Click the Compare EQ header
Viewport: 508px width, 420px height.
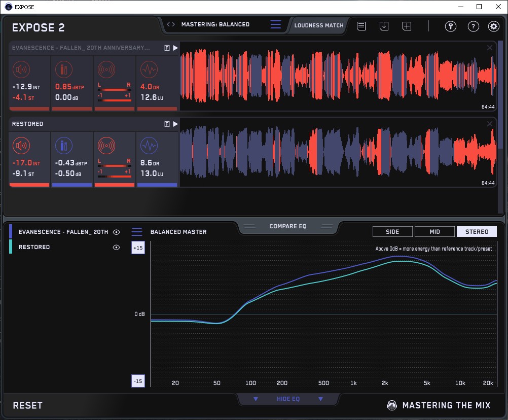(288, 226)
